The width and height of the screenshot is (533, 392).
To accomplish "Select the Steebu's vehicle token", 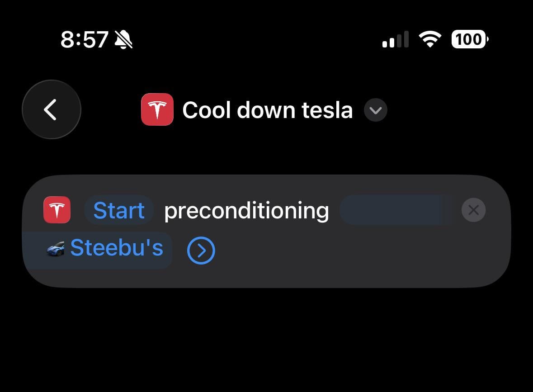I will point(116,248).
